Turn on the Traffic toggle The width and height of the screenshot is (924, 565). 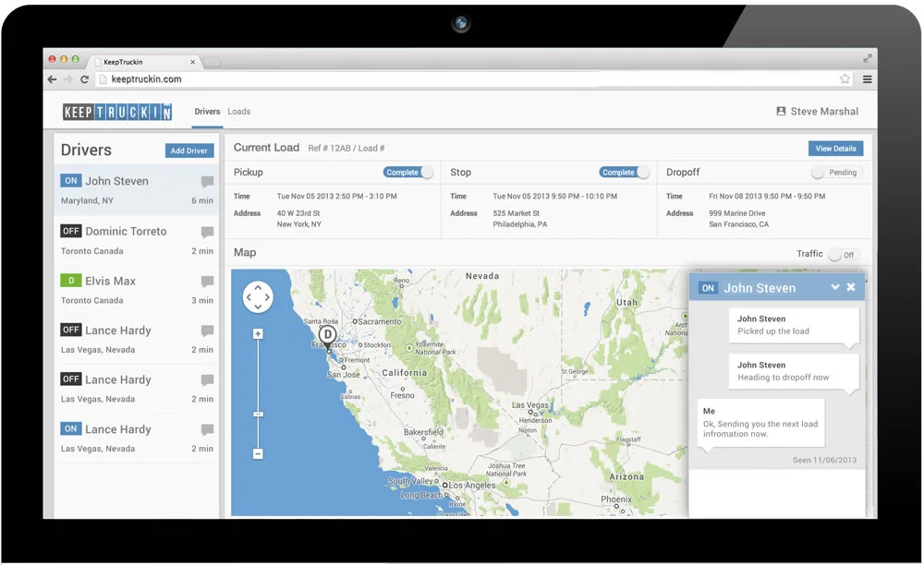[x=844, y=255]
